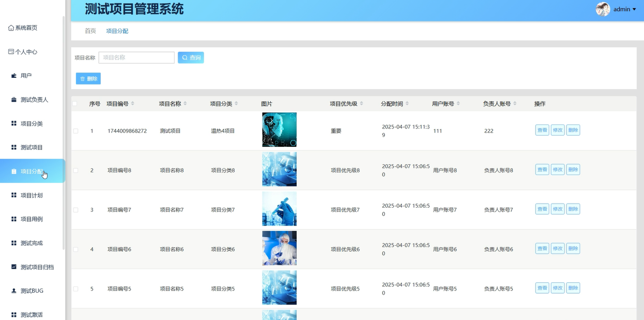Switch to the 首页 breadcrumb tab
The height and width of the screenshot is (320, 644).
click(x=90, y=31)
